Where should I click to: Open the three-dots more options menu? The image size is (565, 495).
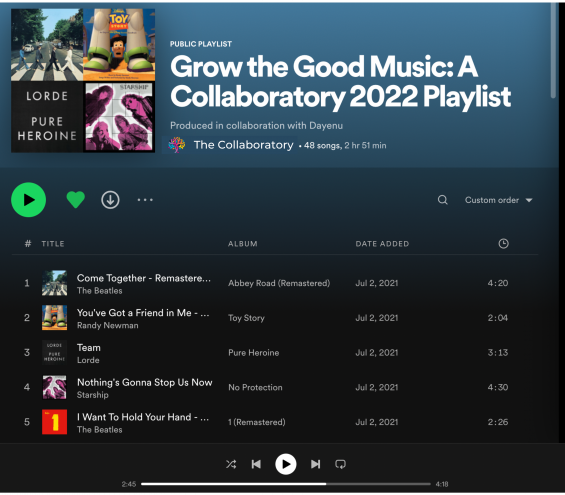coord(145,200)
